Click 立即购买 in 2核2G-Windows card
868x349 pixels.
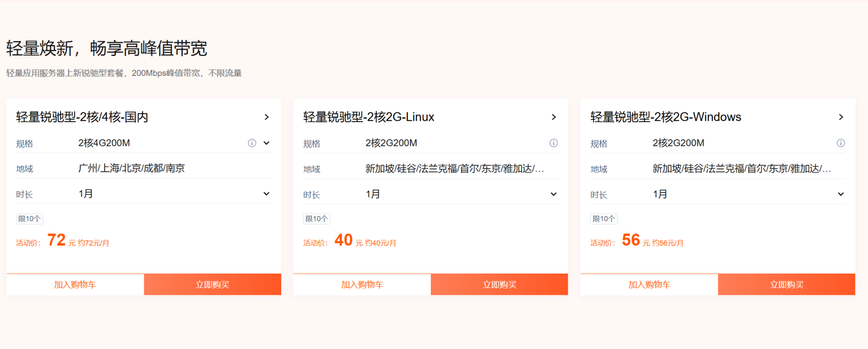click(x=787, y=284)
